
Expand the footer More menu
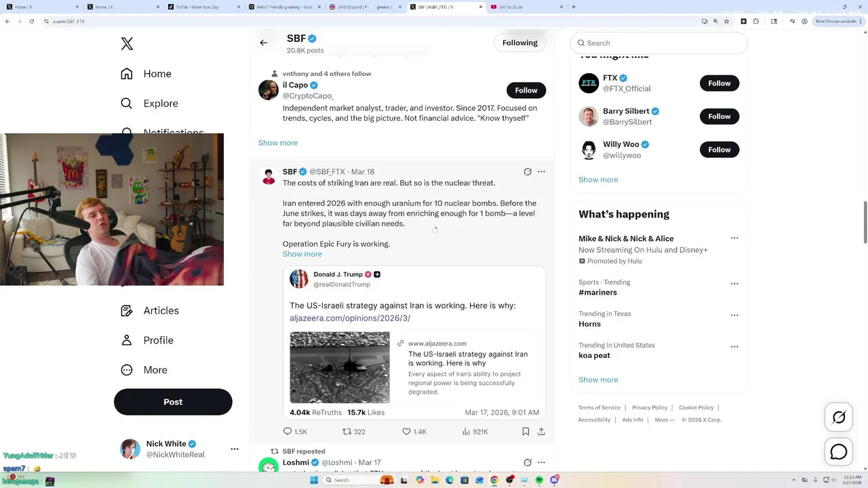[x=665, y=420]
